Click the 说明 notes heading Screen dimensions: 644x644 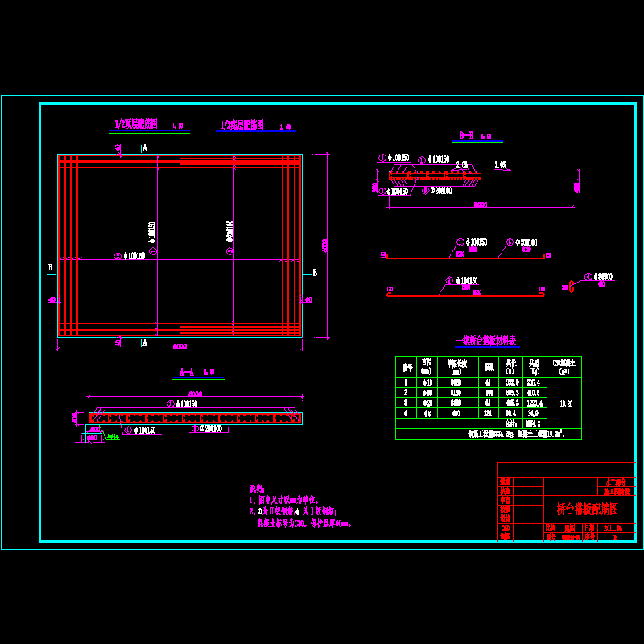point(256,489)
